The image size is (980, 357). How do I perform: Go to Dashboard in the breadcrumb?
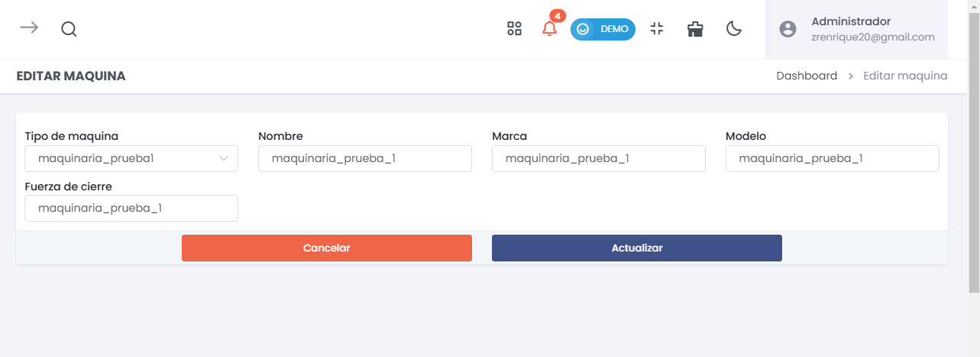pos(807,76)
